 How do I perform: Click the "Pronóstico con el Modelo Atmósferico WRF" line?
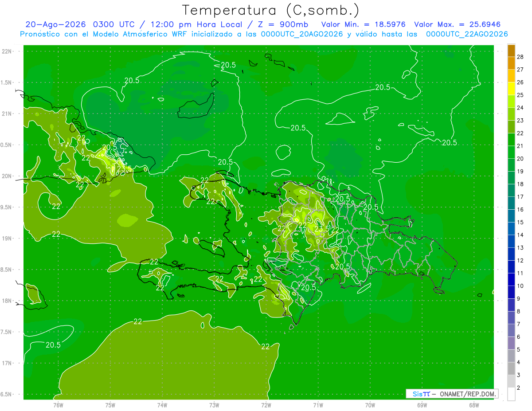coord(104,34)
